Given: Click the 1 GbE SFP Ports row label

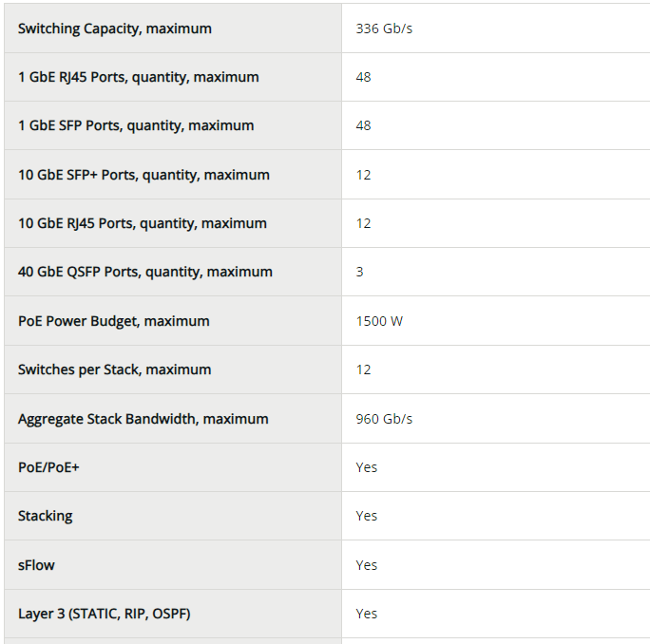Looking at the screenshot, I should 136,125.
